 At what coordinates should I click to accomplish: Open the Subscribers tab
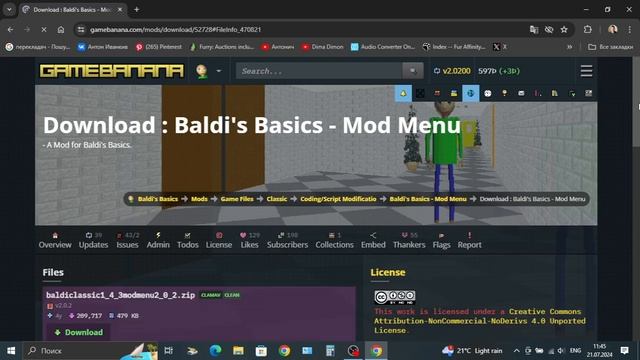pos(287,240)
